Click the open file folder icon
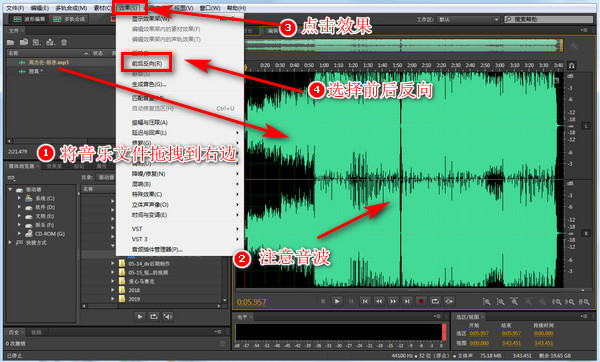 pyautogui.click(x=10, y=42)
